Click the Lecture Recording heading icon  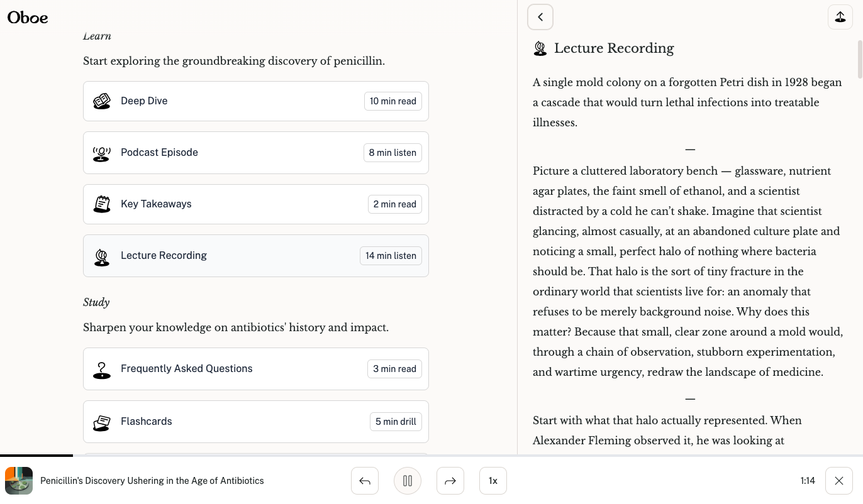click(x=540, y=49)
